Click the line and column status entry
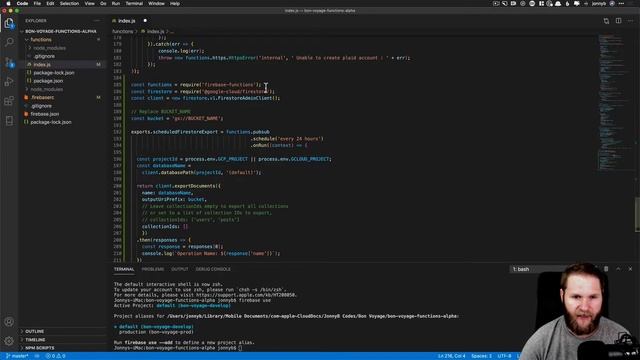 pos(451,356)
